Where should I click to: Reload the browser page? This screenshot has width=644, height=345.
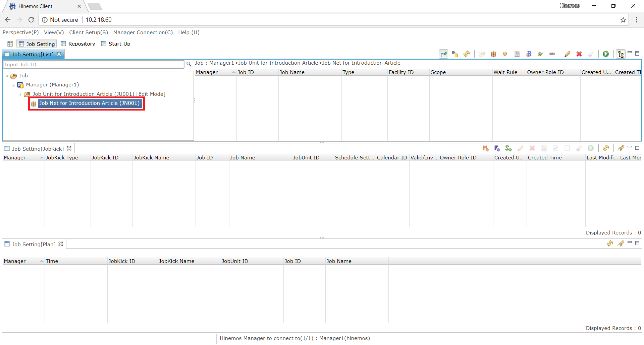pos(31,20)
